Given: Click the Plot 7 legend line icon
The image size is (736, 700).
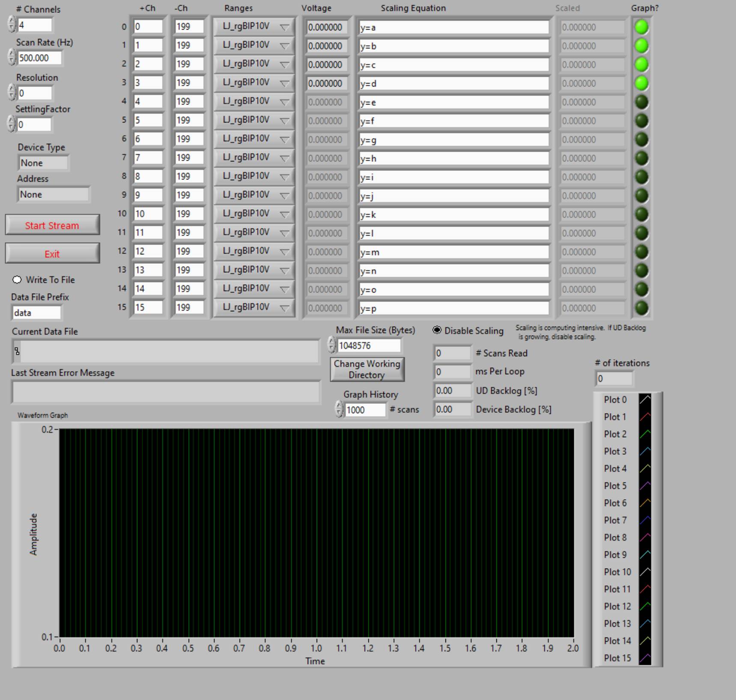Looking at the screenshot, I should point(645,520).
